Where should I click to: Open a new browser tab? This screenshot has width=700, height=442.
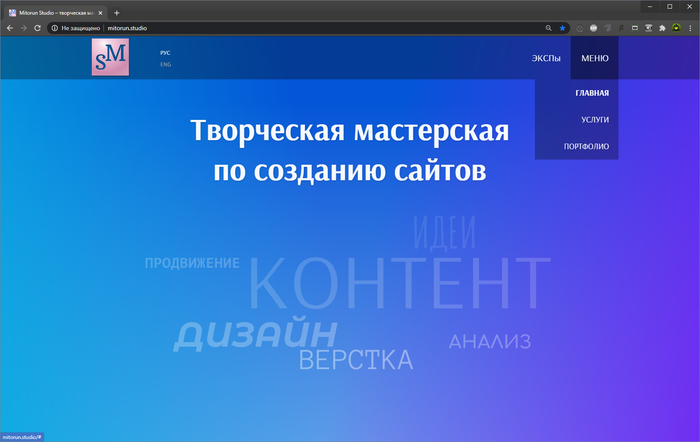(x=117, y=13)
